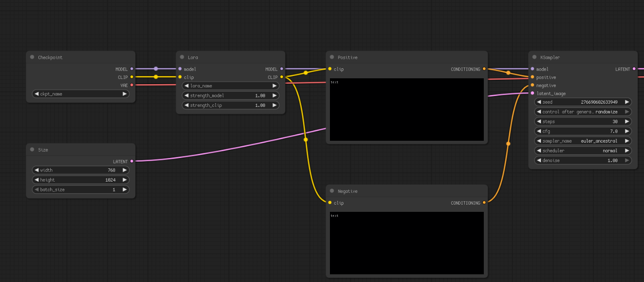Click the strength_model 1.00 value
This screenshot has height=282, width=644.
[260, 96]
